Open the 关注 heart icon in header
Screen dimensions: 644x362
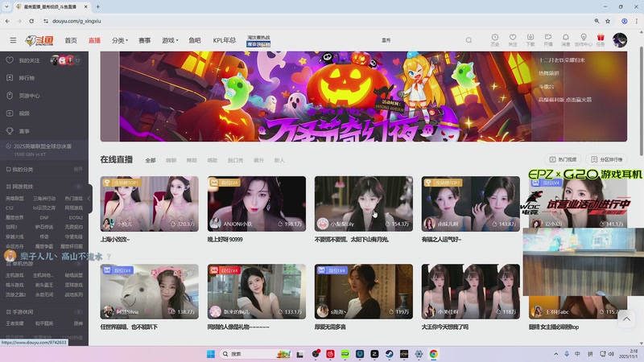(513, 39)
